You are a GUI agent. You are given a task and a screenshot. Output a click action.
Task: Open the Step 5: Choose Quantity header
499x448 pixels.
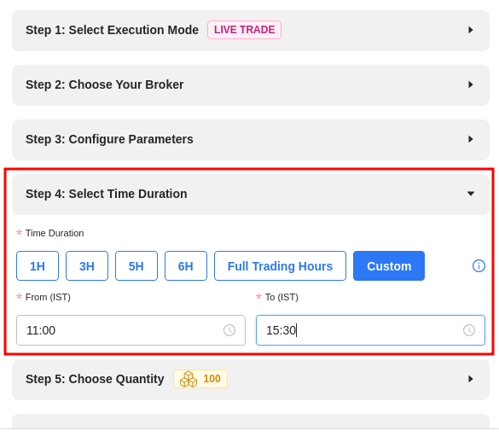pyautogui.click(x=251, y=380)
